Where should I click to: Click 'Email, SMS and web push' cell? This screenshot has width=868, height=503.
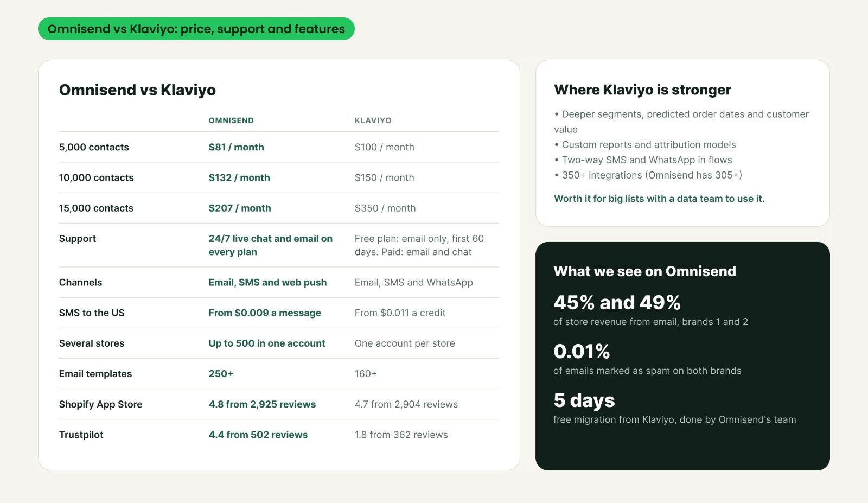[267, 282]
